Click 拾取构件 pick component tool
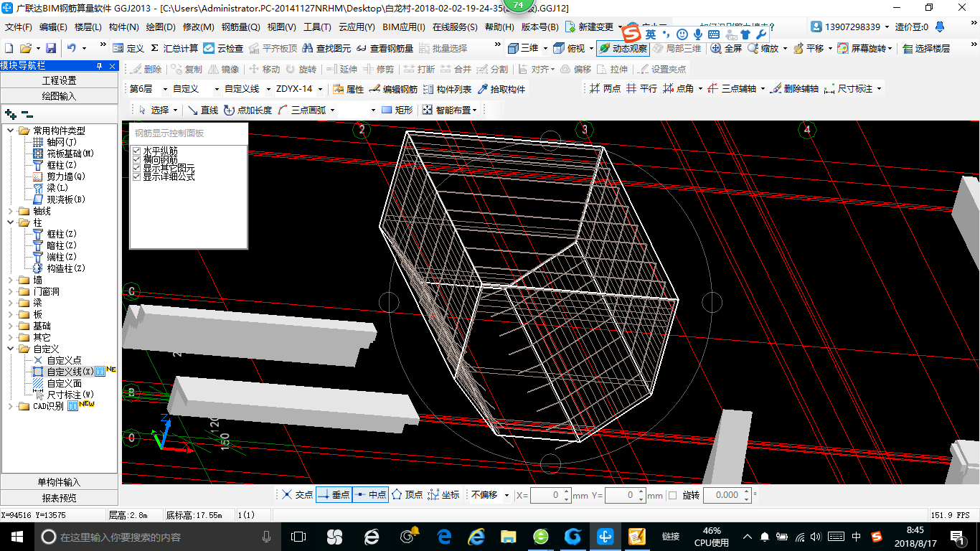This screenshot has width=980, height=551. [x=500, y=89]
